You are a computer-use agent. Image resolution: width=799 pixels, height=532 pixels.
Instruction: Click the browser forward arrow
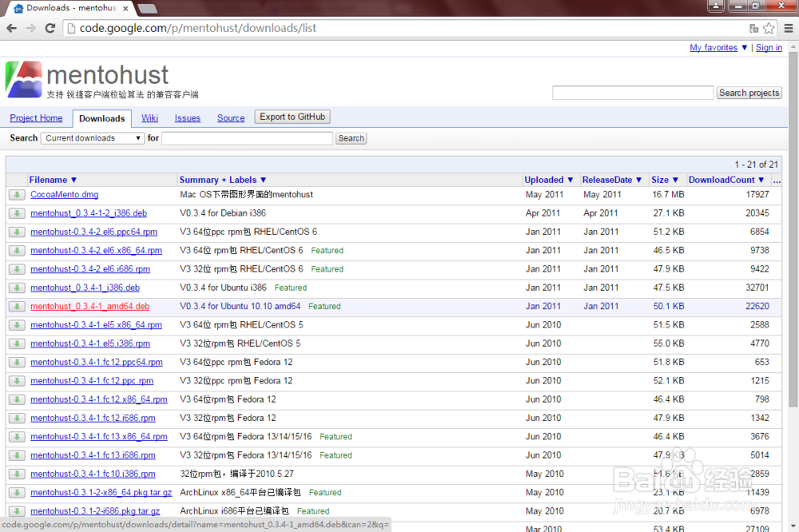pyautogui.click(x=30, y=26)
